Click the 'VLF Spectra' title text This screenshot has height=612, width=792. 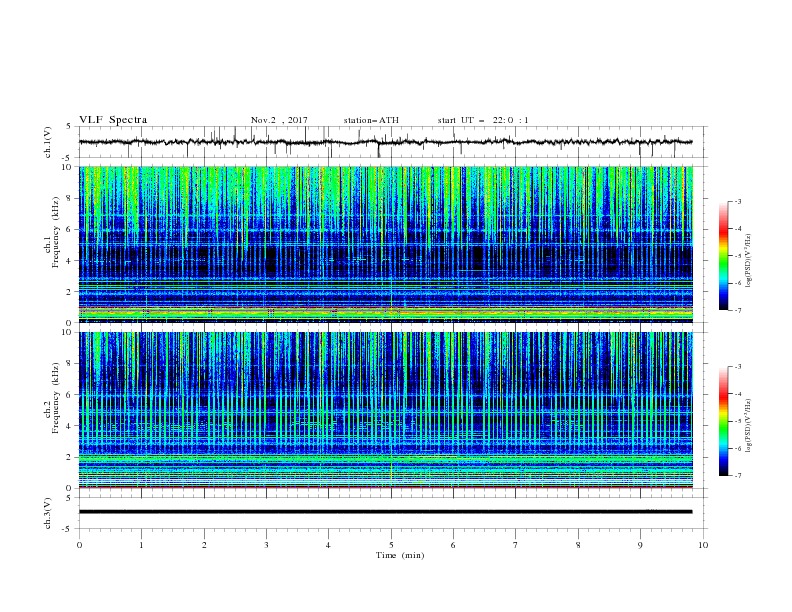[113, 120]
